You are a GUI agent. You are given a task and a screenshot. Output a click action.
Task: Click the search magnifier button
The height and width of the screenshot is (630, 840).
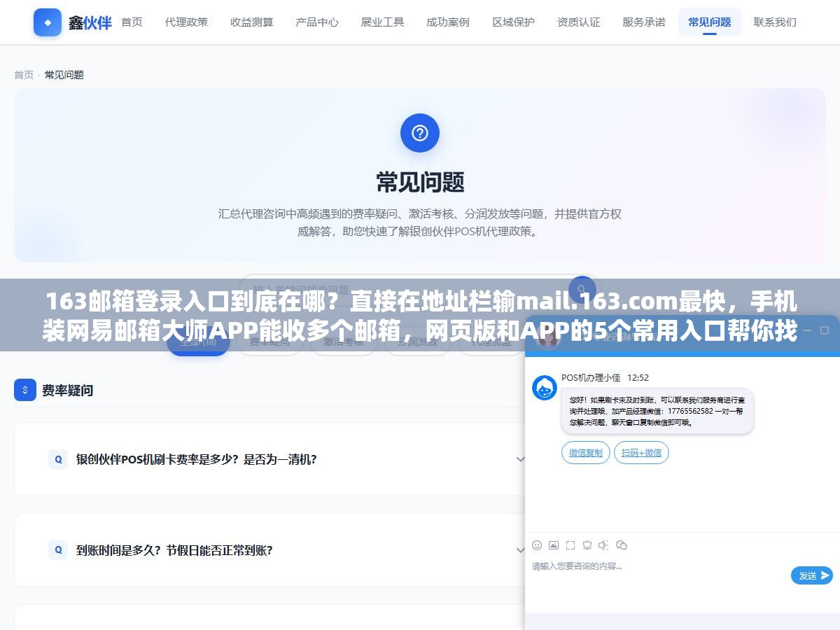(582, 289)
